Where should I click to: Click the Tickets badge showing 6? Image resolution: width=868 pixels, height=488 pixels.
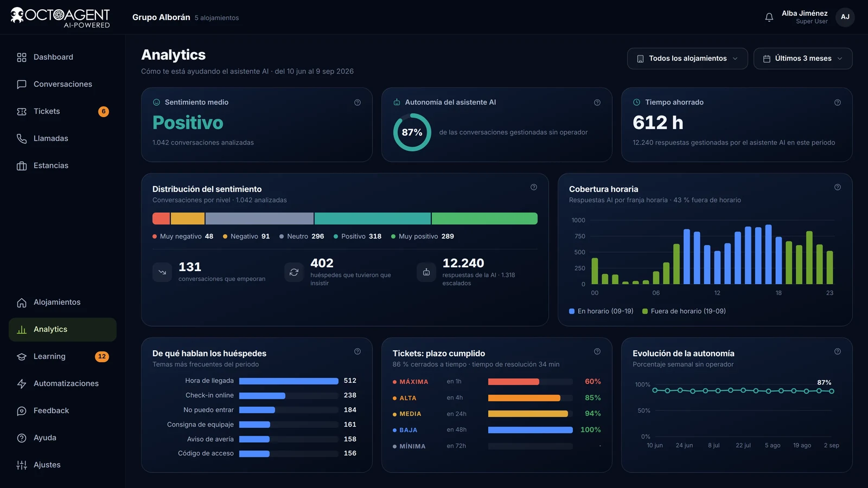click(104, 112)
